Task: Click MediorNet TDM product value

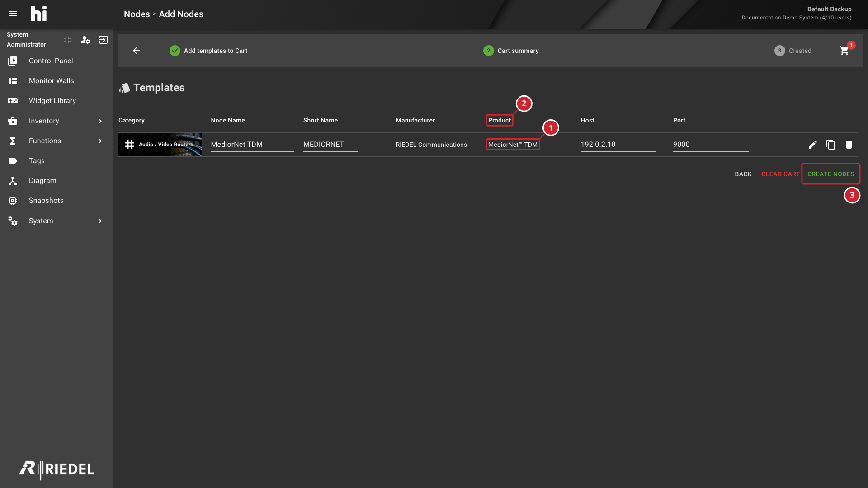Action: tap(513, 145)
